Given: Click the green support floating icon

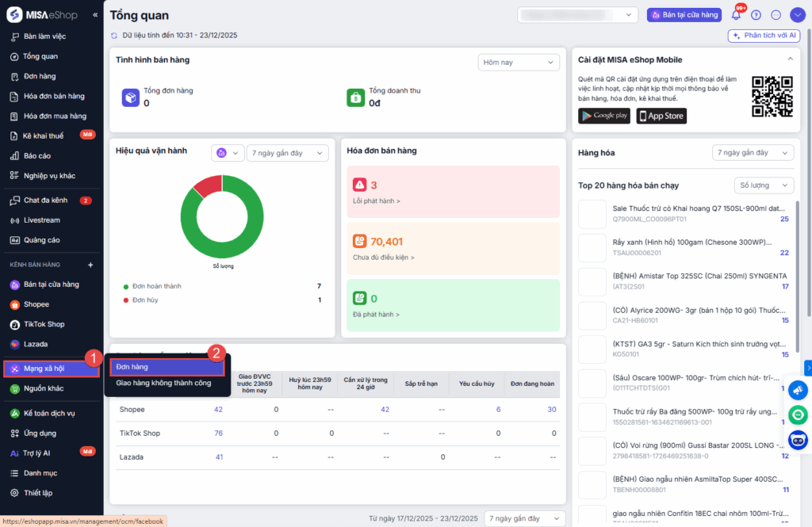Looking at the screenshot, I should click(798, 415).
